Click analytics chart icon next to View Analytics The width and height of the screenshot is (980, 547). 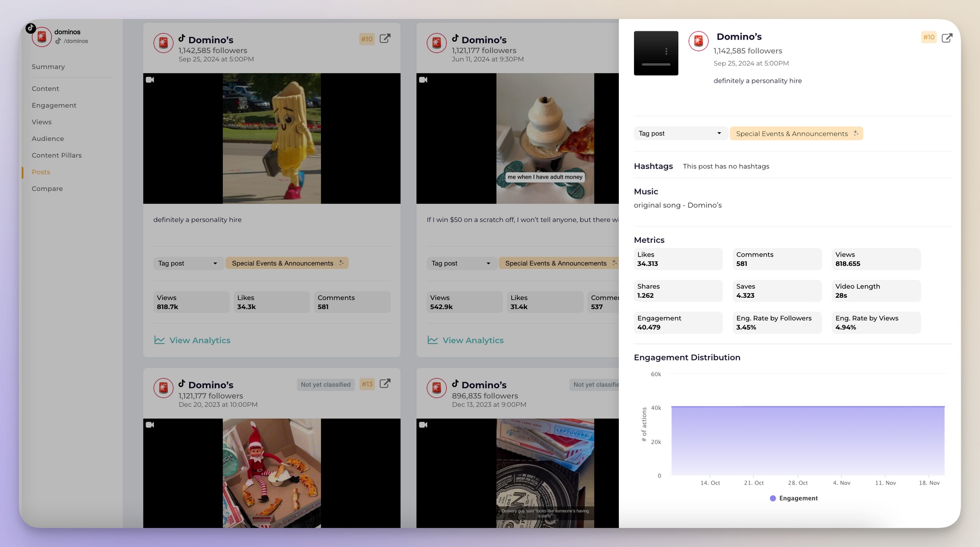(x=159, y=340)
